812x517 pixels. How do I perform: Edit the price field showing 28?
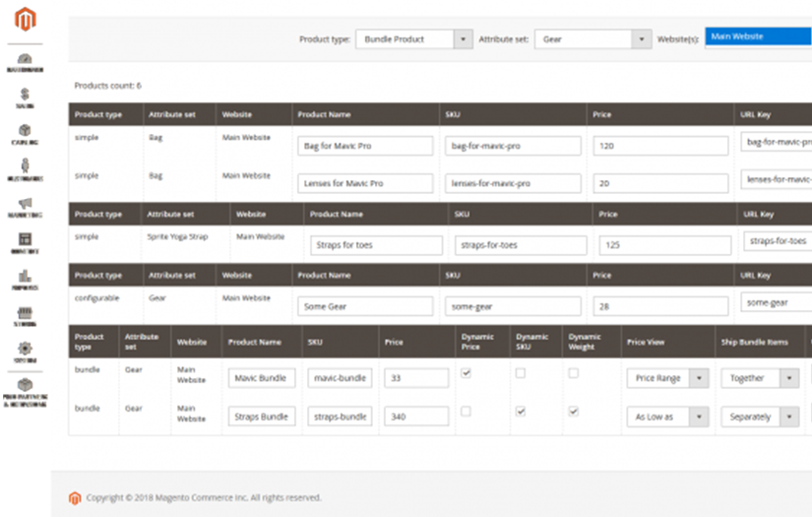tap(660, 306)
